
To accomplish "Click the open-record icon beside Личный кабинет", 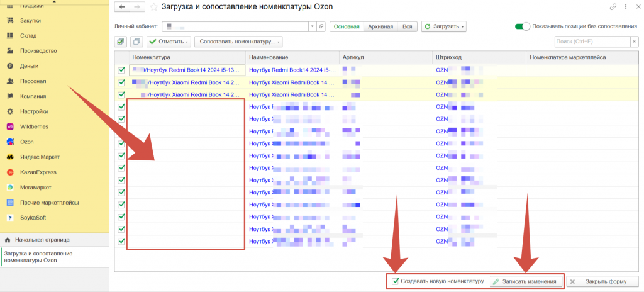I will (x=321, y=26).
